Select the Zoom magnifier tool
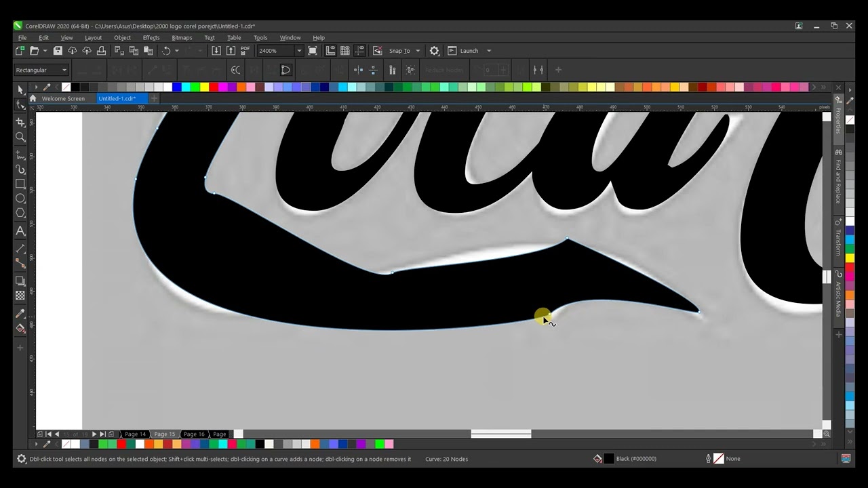 coord(20,137)
